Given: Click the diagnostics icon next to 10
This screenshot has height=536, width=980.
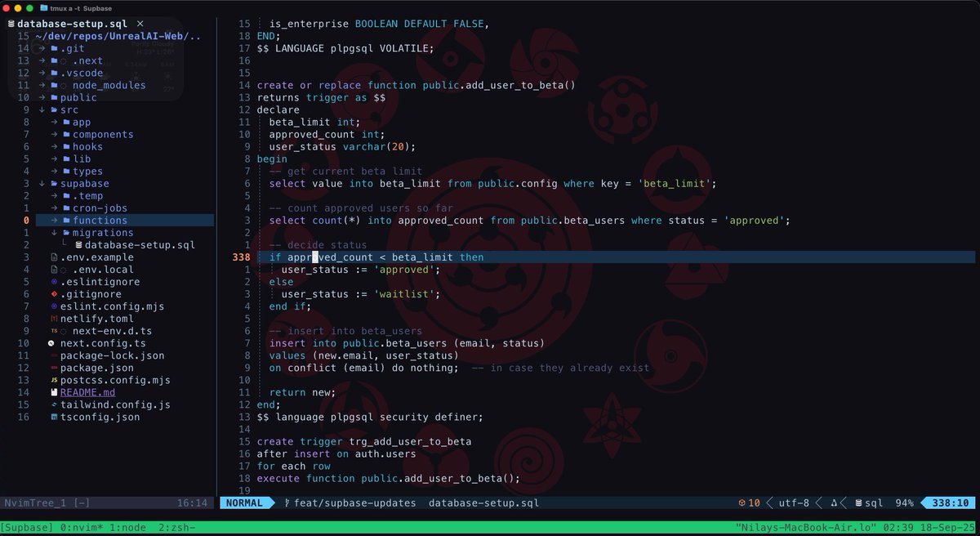Looking at the screenshot, I should (742, 503).
